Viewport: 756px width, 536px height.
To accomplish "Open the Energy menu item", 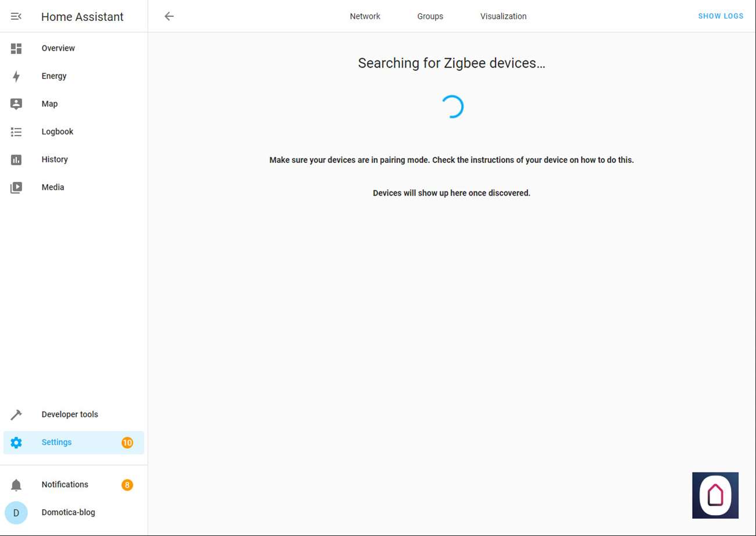I will [x=74, y=76].
